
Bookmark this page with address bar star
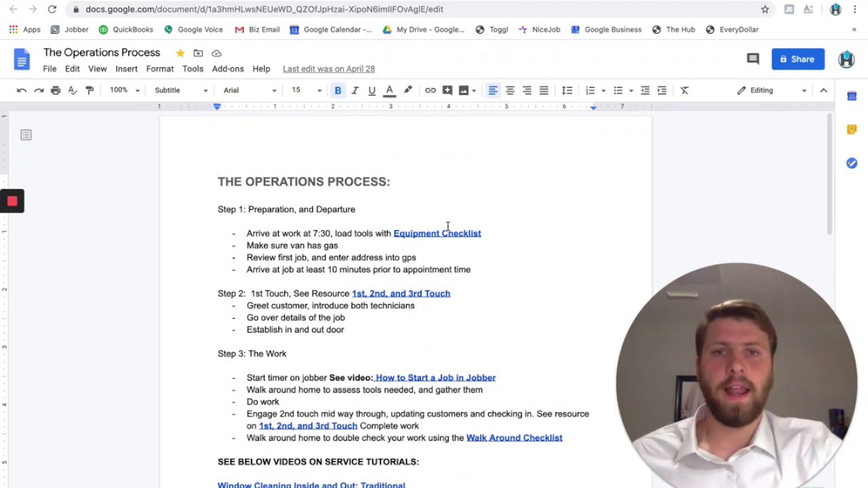765,9
